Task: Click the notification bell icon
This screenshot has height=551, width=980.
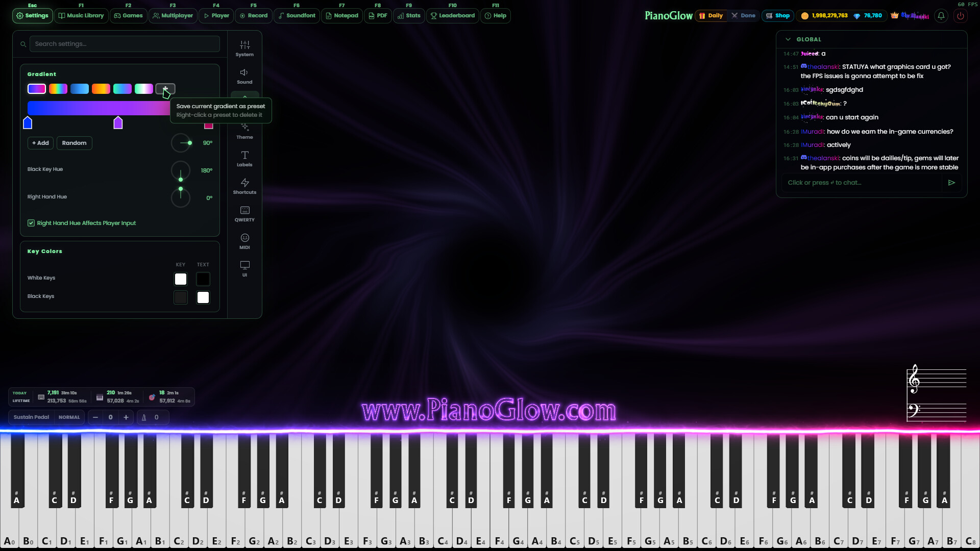Action: (x=941, y=15)
